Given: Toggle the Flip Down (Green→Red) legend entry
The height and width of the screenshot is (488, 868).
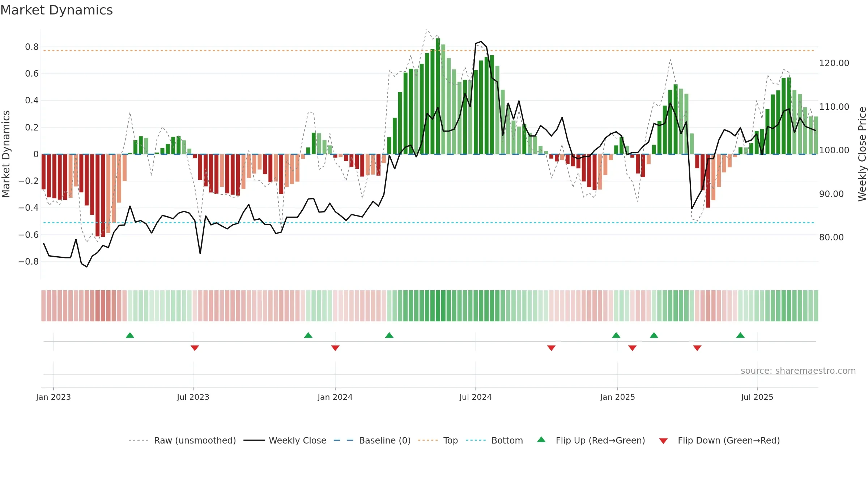Looking at the screenshot, I should pos(719,440).
